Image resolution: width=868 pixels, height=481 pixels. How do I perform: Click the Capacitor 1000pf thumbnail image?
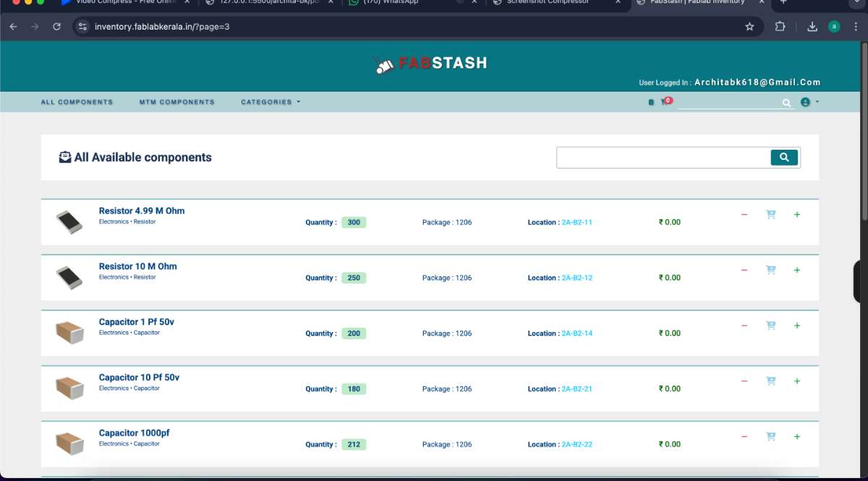pos(69,444)
